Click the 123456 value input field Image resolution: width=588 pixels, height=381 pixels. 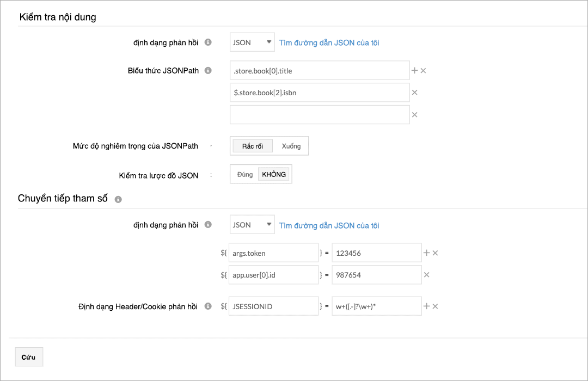376,252
